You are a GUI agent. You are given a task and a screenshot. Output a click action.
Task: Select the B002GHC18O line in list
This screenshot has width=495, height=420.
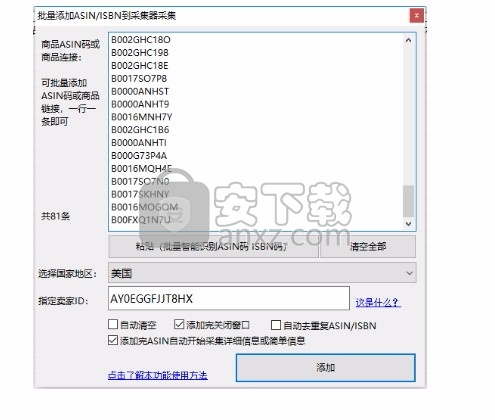141,40
